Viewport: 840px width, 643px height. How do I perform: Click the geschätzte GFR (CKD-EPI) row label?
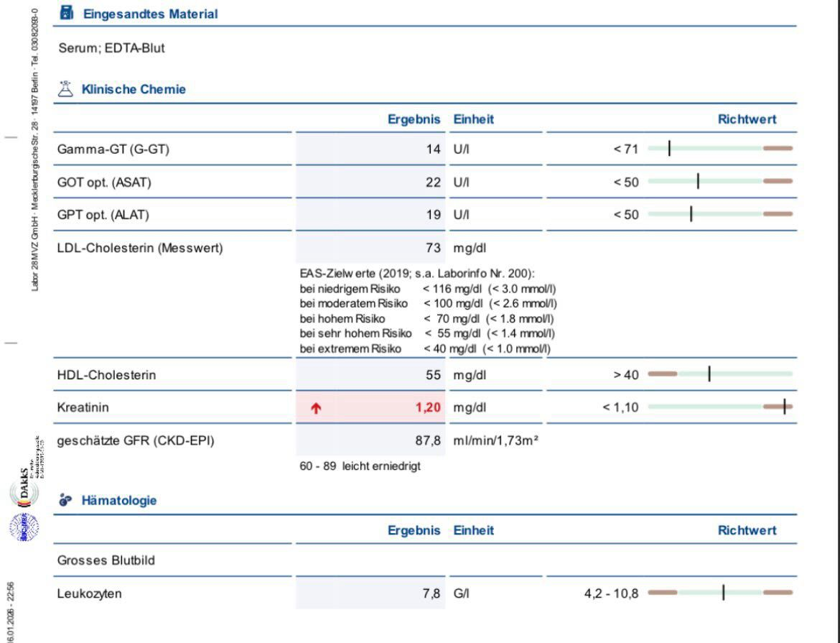tap(135, 440)
